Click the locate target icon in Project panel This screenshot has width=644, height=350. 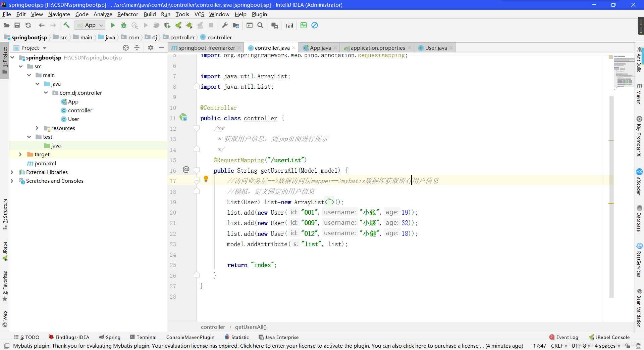point(126,48)
